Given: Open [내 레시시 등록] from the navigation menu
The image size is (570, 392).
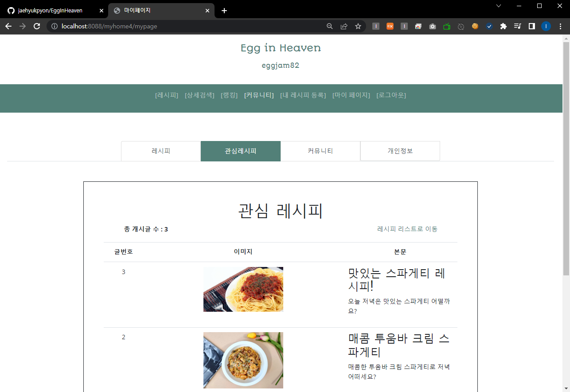Looking at the screenshot, I should coord(303,95).
